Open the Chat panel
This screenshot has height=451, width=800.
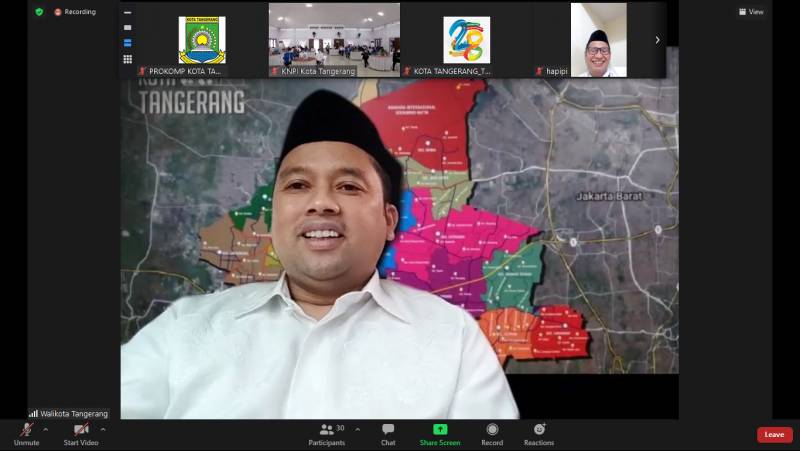coord(388,431)
